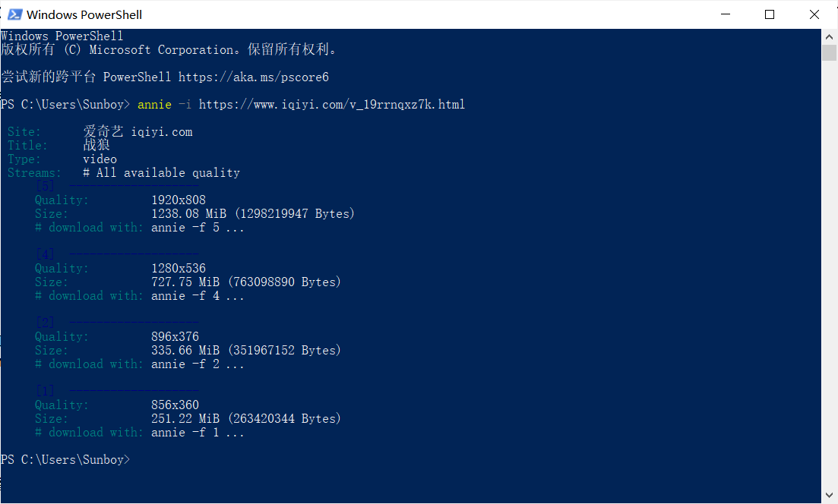Viewport: 838px width, 504px height.
Task: Click the "annie -f 2 ..." download command
Action: pos(198,364)
